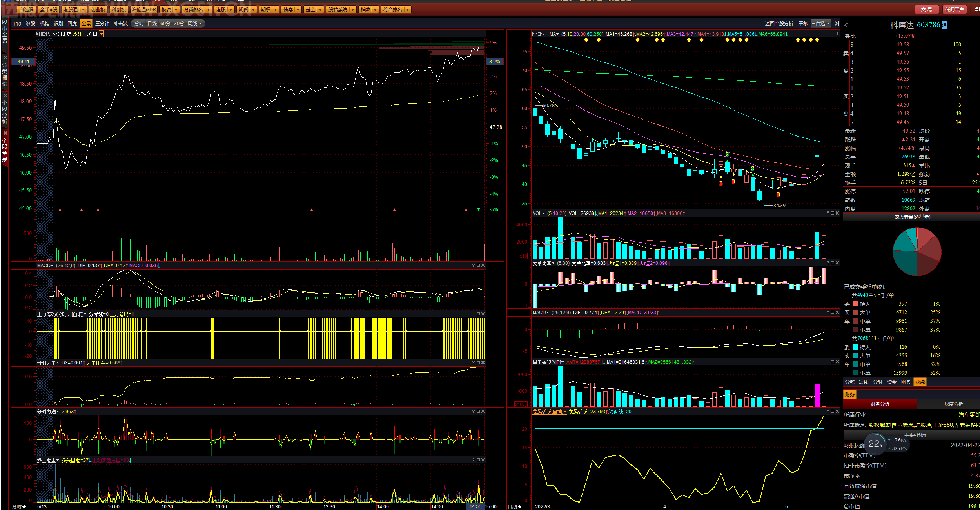Click the 全部A股 button
The image size is (980, 510).
click(x=49, y=9)
